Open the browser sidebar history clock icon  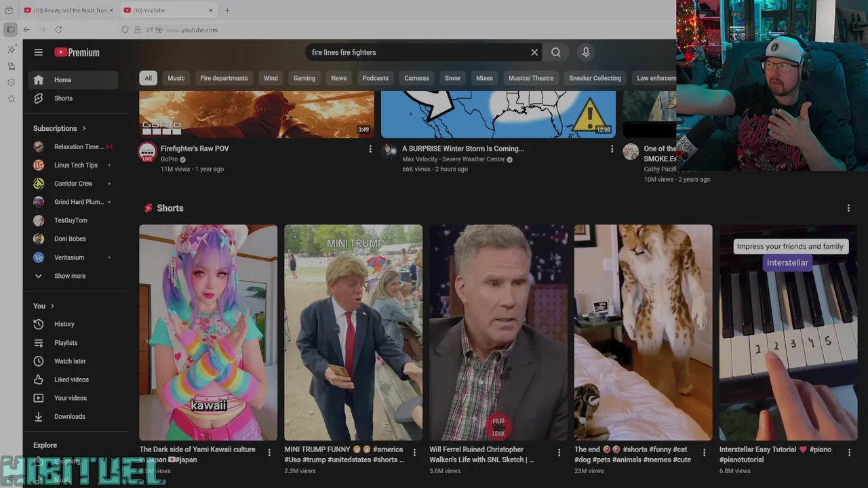[11, 83]
